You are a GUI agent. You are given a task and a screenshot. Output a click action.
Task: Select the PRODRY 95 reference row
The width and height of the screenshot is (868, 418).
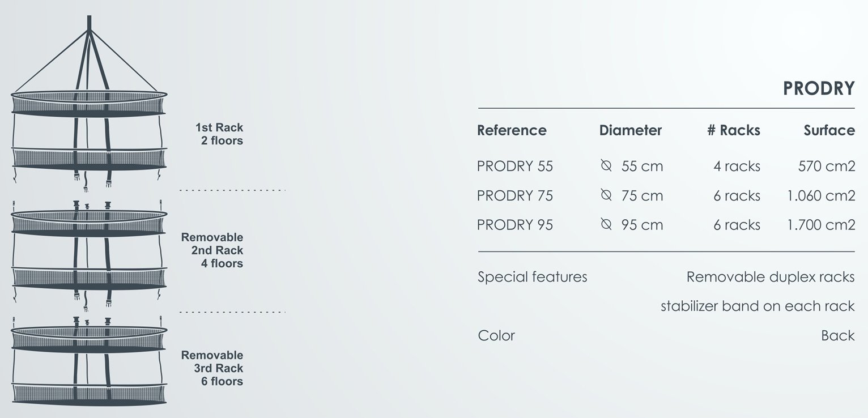515,225
